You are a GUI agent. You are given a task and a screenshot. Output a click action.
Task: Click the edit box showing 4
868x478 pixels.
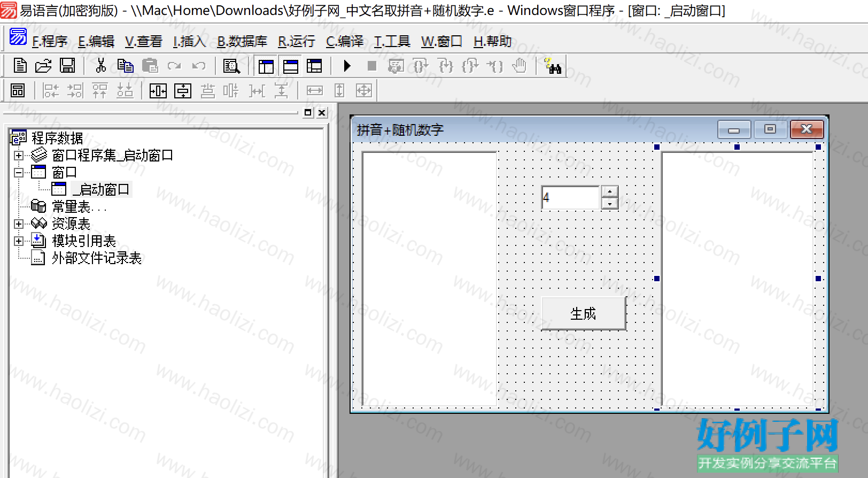tap(570, 197)
